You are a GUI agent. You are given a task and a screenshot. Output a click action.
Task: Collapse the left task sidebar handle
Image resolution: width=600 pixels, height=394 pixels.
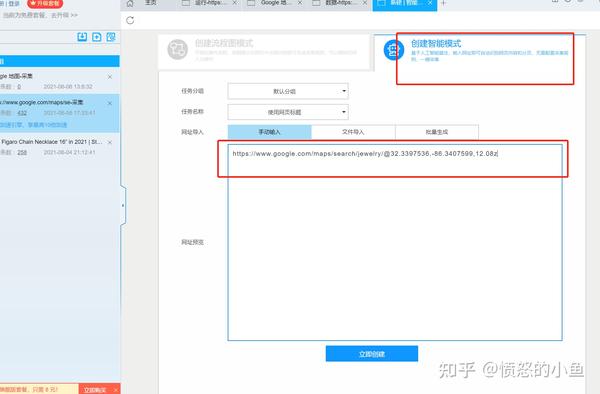tap(123, 205)
